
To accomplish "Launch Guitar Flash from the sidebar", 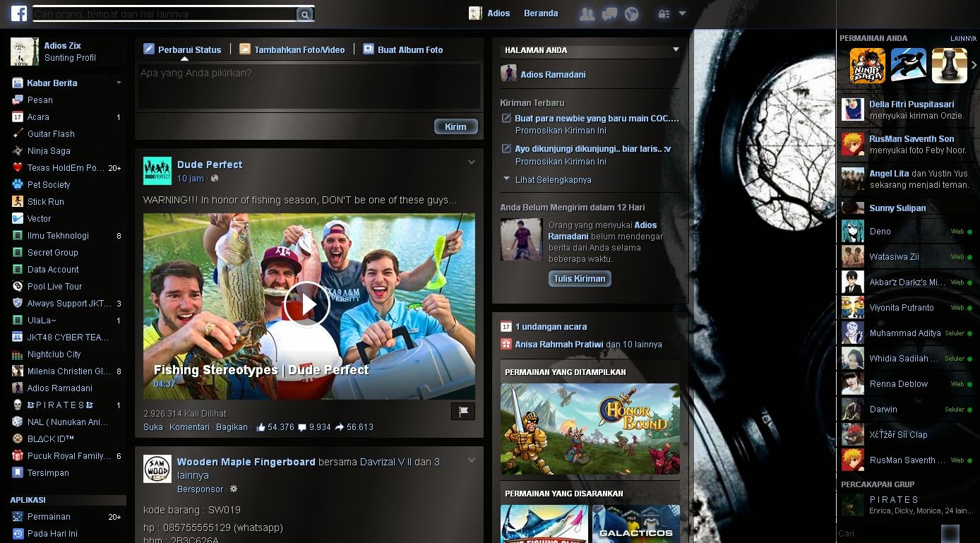I will pyautogui.click(x=51, y=134).
